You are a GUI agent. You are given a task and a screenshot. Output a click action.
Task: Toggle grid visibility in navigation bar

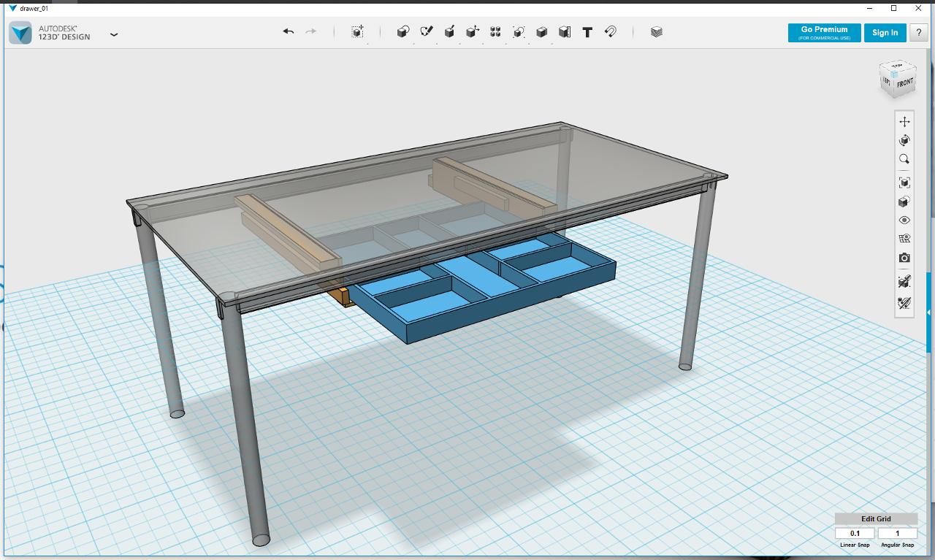[x=904, y=238]
